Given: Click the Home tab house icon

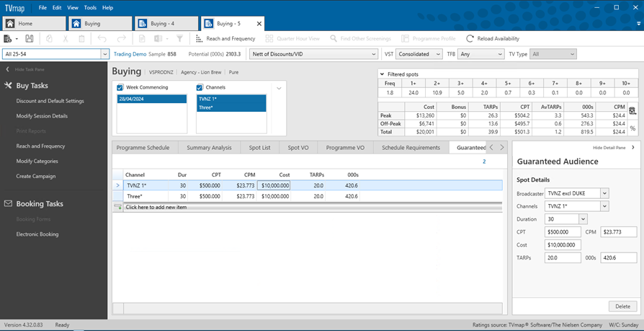Looking at the screenshot, I should [x=10, y=24].
